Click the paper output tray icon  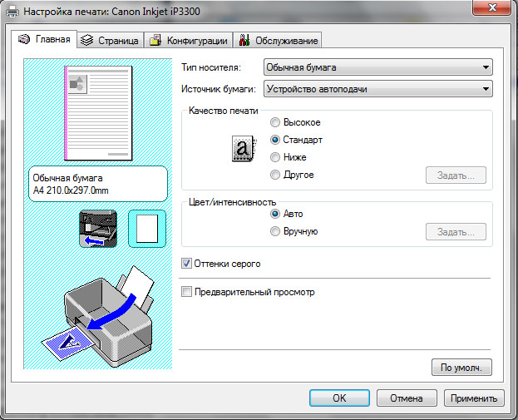tap(98, 229)
